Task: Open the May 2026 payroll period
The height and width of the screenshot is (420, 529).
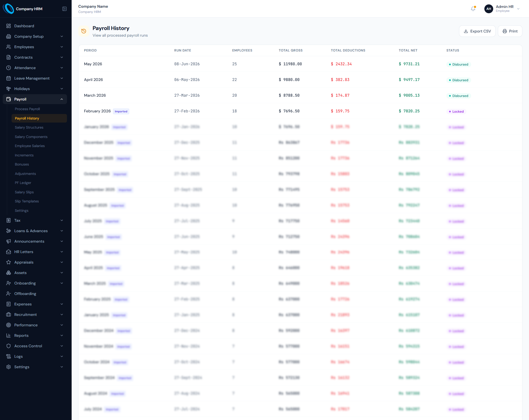Action: pyautogui.click(x=93, y=64)
